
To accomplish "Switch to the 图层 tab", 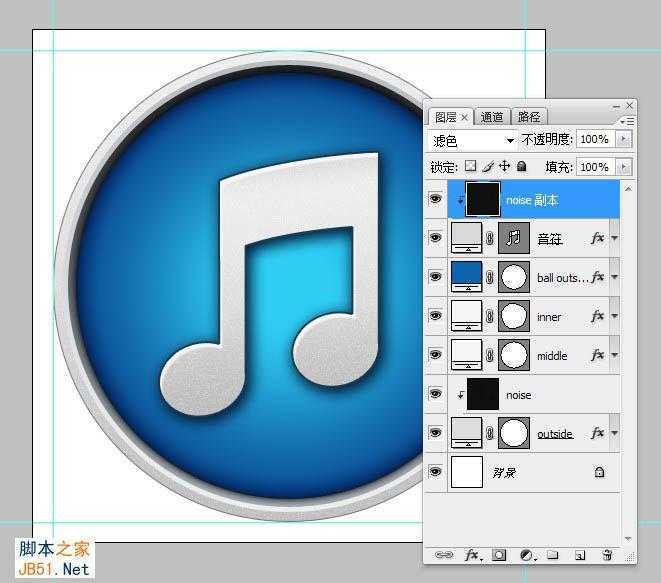I will pyautogui.click(x=446, y=117).
